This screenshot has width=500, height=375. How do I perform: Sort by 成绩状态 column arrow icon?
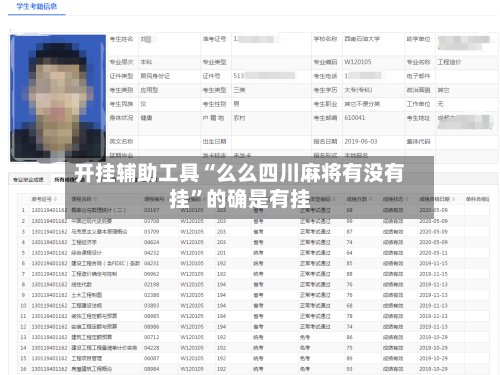coord(407,199)
